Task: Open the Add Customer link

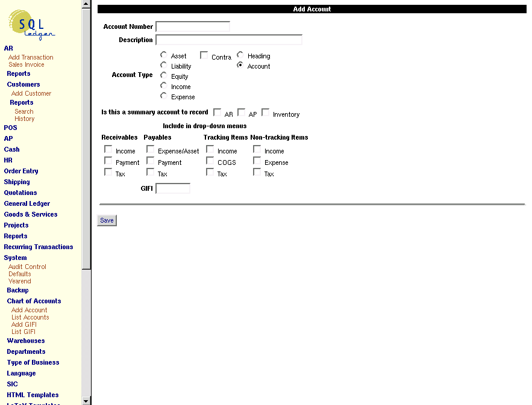Action: 31,93
